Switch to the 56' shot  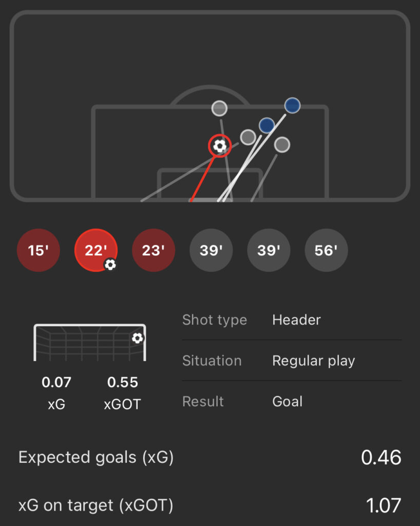(326, 251)
